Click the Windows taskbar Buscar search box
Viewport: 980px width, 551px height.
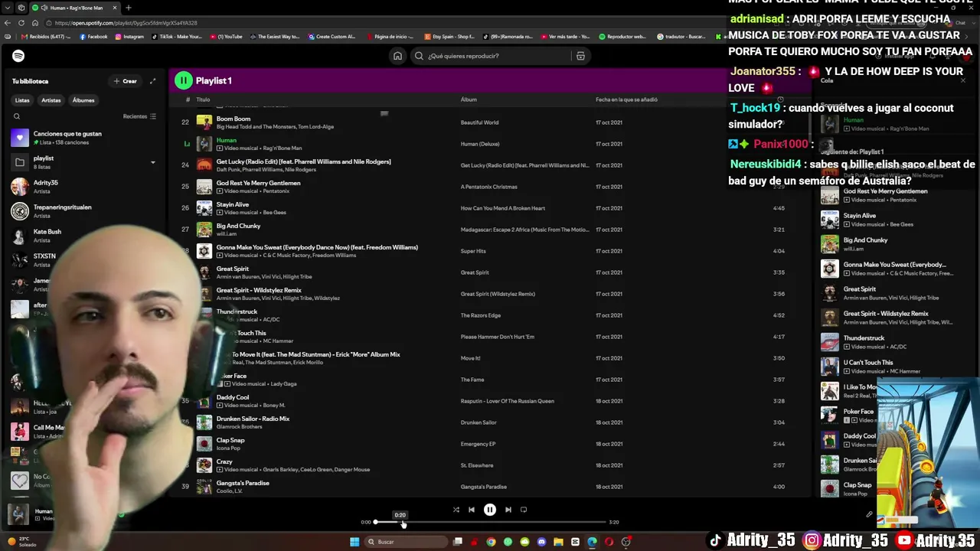pyautogui.click(x=404, y=542)
